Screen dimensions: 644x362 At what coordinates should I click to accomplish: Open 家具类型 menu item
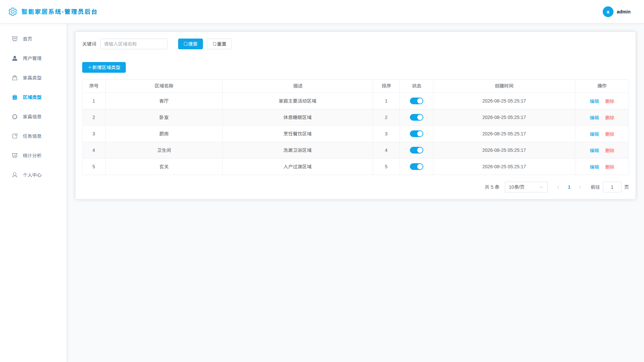click(34, 78)
